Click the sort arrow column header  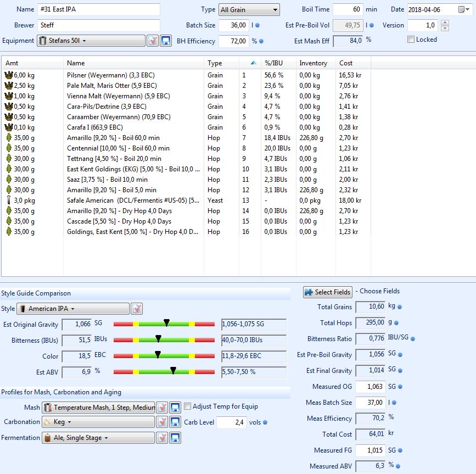(x=250, y=63)
